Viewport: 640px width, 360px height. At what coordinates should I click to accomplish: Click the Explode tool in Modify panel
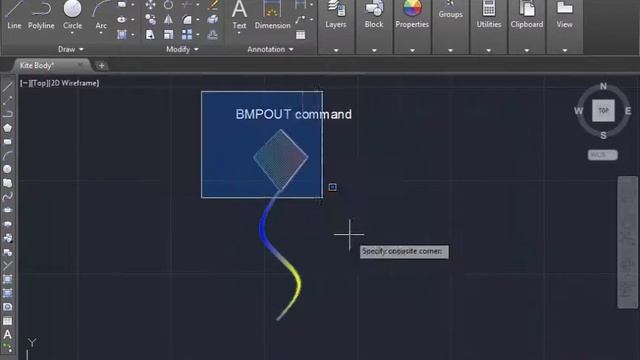pos(213,20)
